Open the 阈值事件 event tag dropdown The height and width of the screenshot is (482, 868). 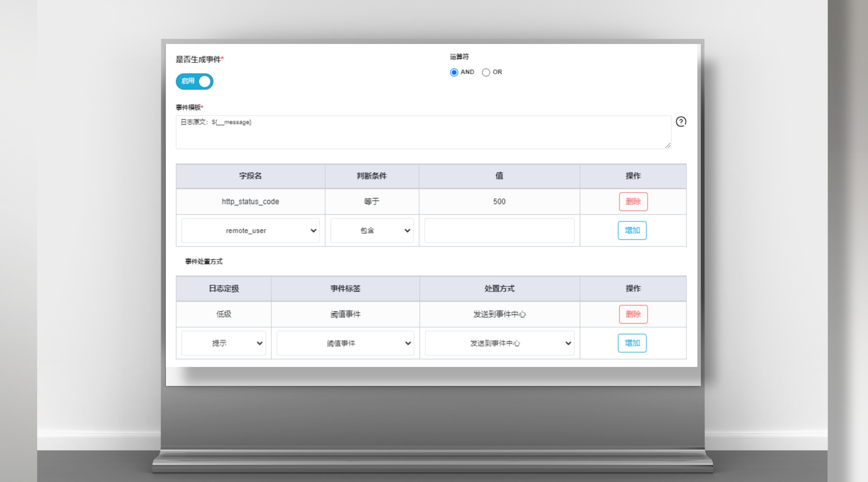(x=345, y=343)
